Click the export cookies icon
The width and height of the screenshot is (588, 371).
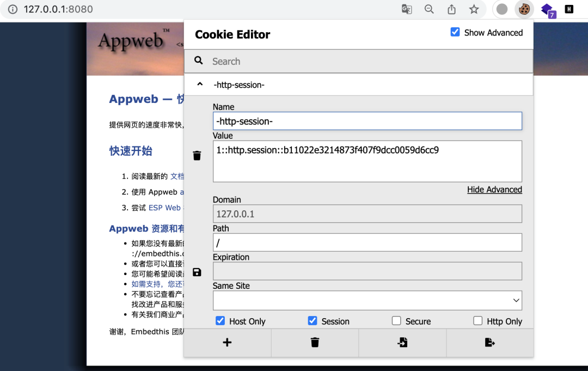(489, 343)
